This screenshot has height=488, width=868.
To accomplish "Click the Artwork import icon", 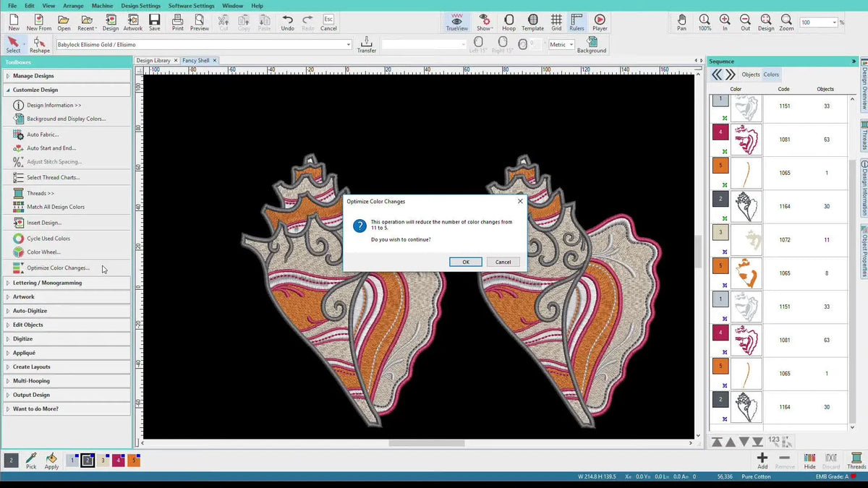I will point(133,22).
